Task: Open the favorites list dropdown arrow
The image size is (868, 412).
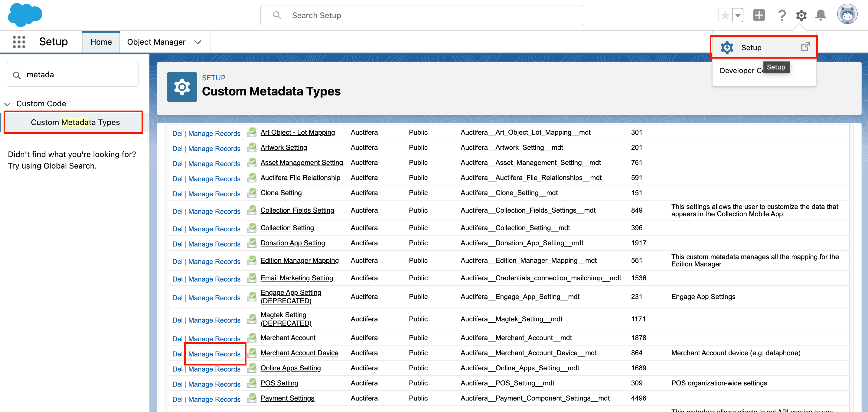Action: click(x=738, y=15)
